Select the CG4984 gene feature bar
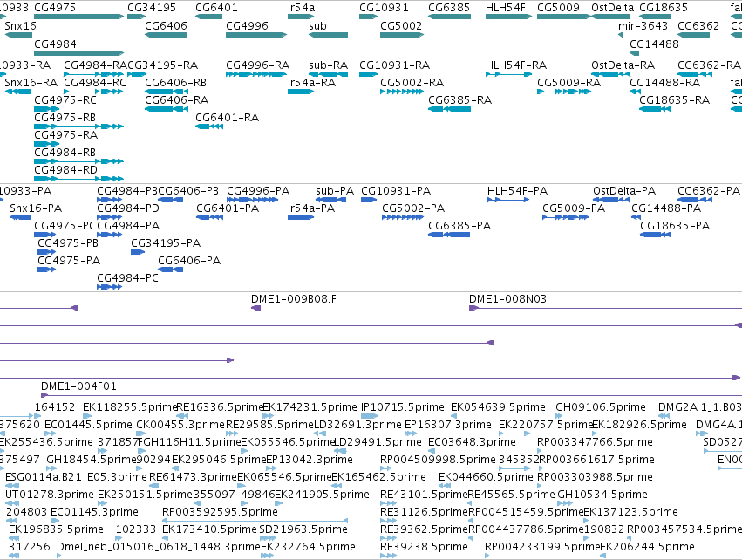Viewport: 742px width, 560px height. click(x=79, y=53)
